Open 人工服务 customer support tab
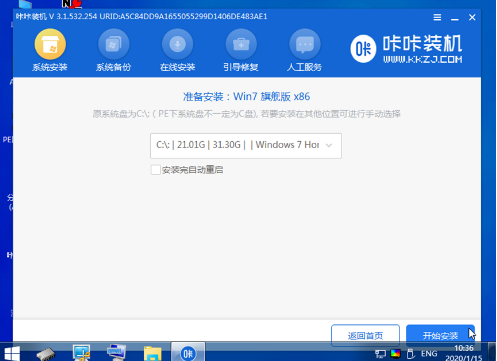This screenshot has height=361, width=497. coord(304,51)
